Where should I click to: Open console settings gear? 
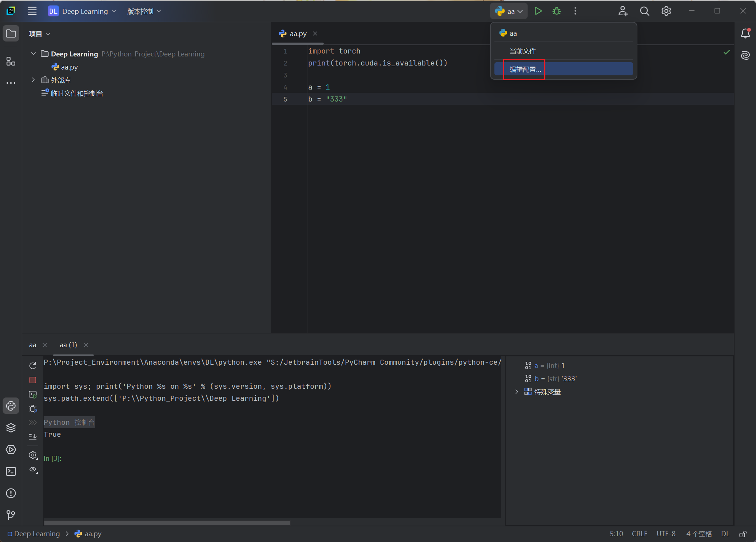pos(33,455)
